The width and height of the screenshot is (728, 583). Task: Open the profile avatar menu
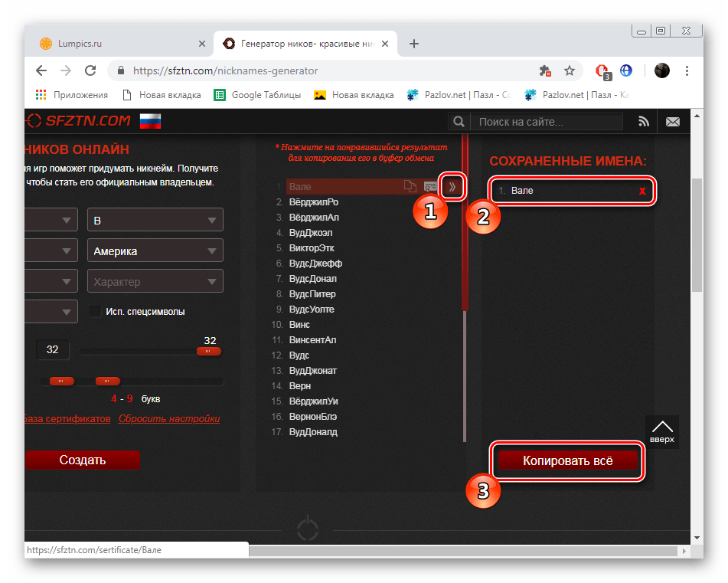pyautogui.click(x=662, y=70)
